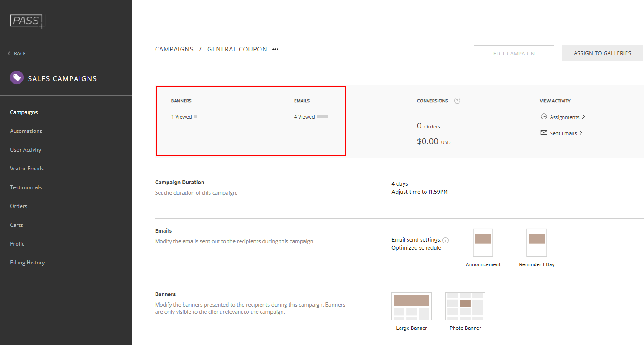
Task: Go to Billing History
Action: 27,263
